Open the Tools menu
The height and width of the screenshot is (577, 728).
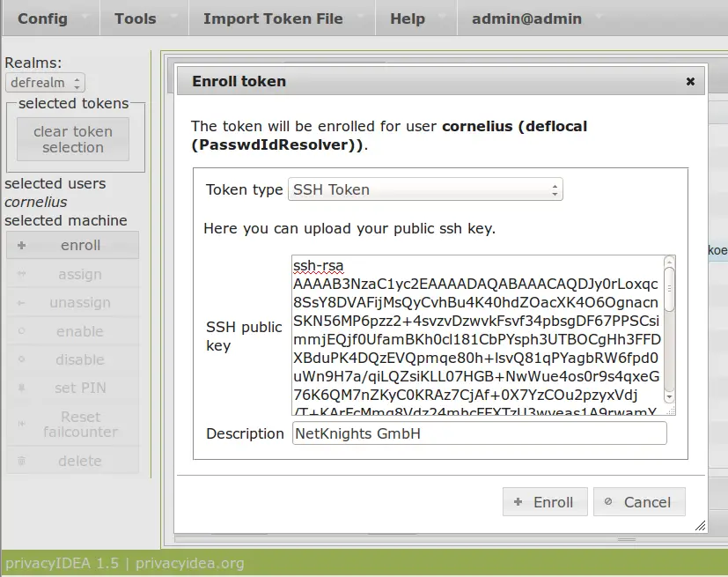pyautogui.click(x=135, y=18)
